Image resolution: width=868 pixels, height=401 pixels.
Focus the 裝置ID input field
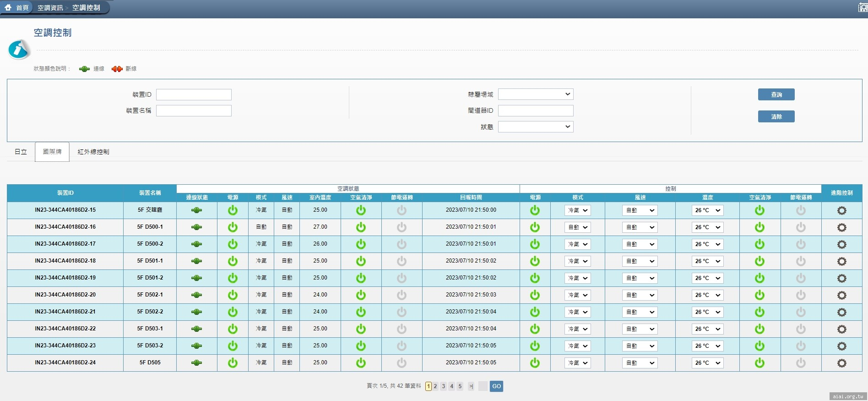click(194, 94)
